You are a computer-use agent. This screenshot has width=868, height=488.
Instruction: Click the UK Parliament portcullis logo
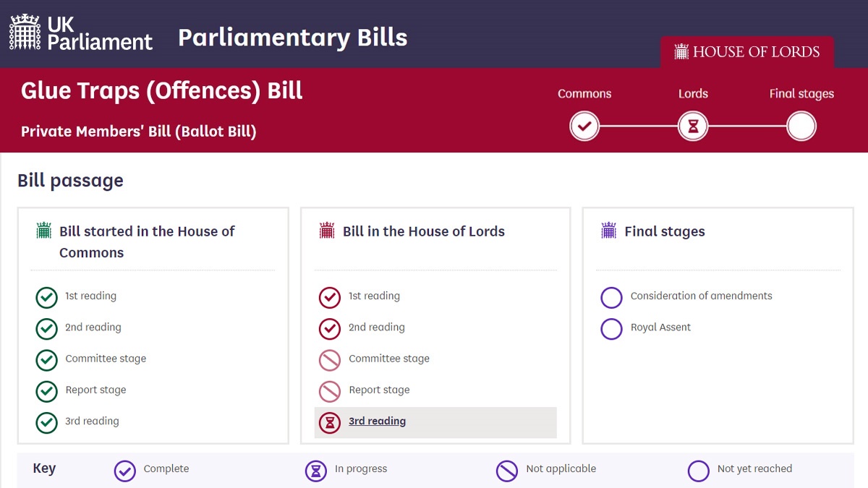pyautogui.click(x=25, y=33)
